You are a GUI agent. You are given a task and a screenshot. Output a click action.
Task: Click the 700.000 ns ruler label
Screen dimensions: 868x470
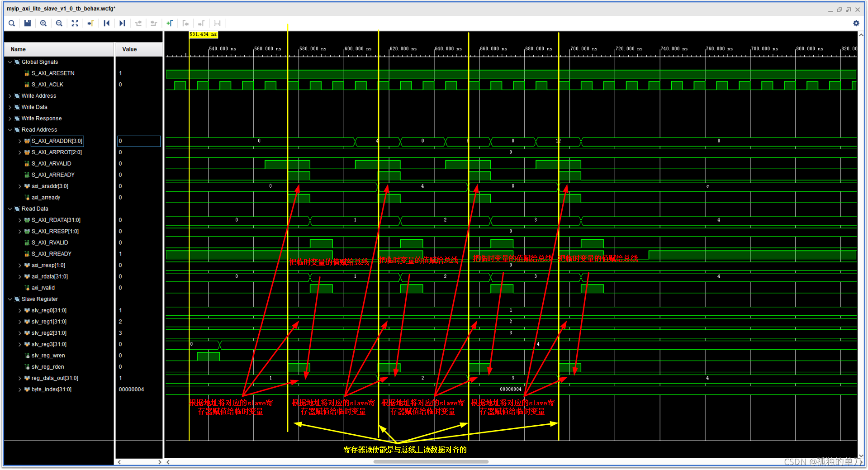tap(583, 49)
